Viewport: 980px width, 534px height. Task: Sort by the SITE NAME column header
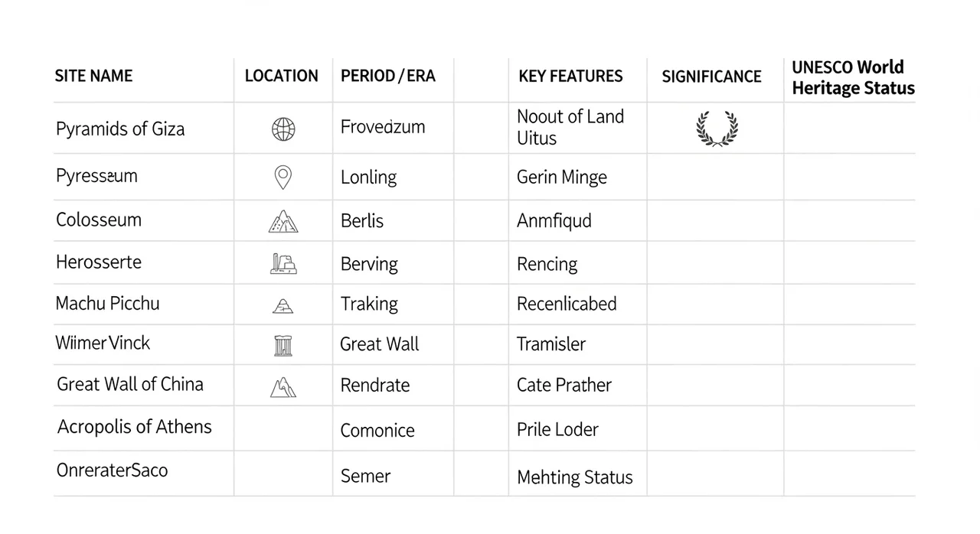(93, 76)
